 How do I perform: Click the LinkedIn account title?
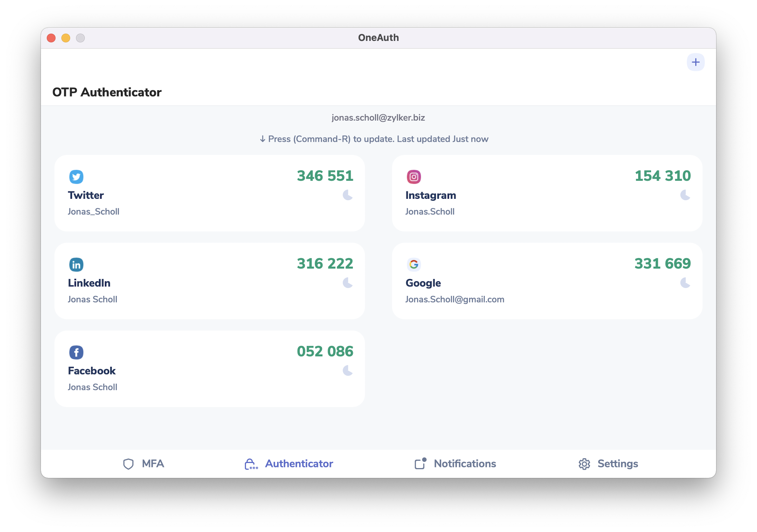point(89,283)
